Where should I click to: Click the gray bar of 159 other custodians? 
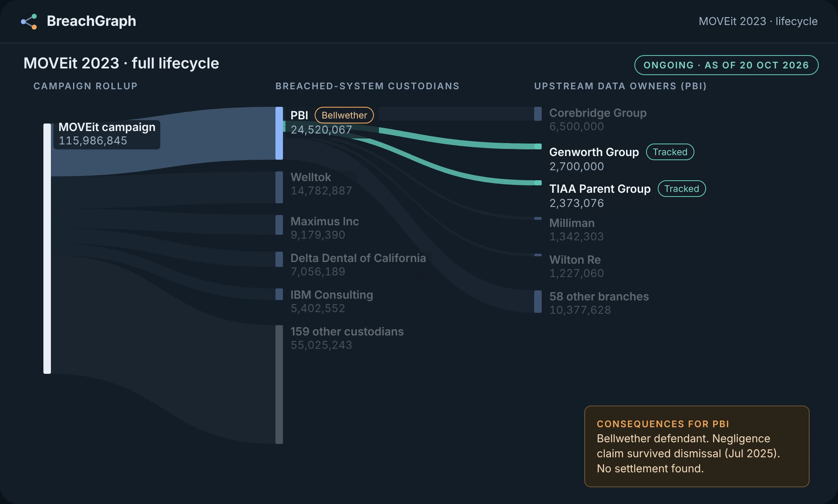(x=279, y=385)
